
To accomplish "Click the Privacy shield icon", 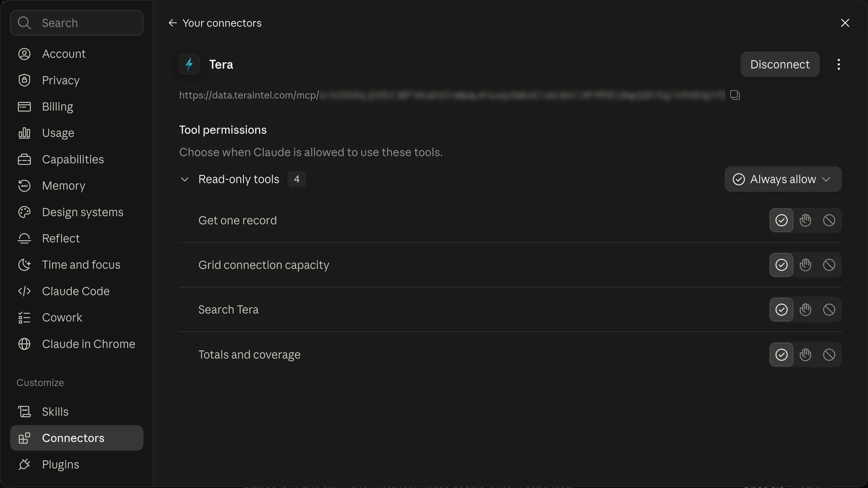I will tap(24, 80).
